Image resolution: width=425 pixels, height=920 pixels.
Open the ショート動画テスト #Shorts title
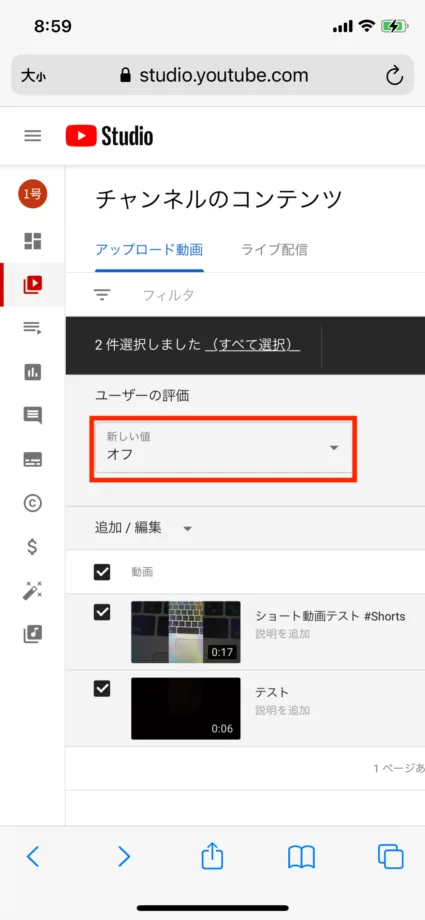tap(330, 616)
